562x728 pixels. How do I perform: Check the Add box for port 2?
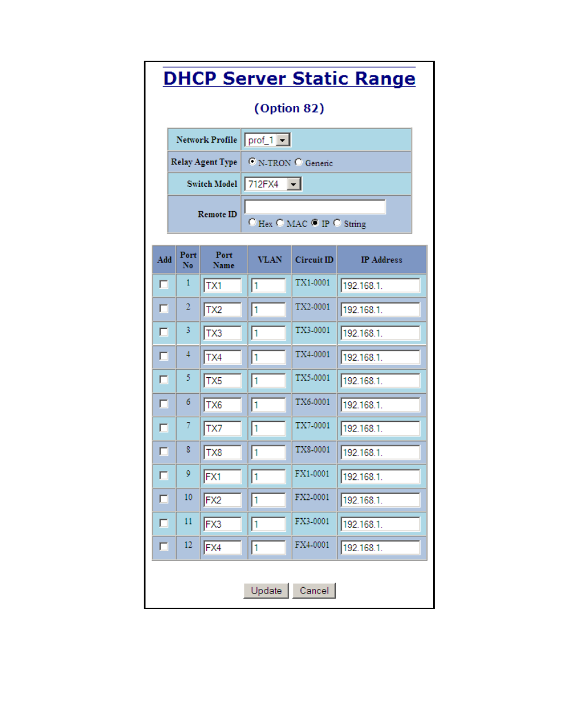point(164,308)
